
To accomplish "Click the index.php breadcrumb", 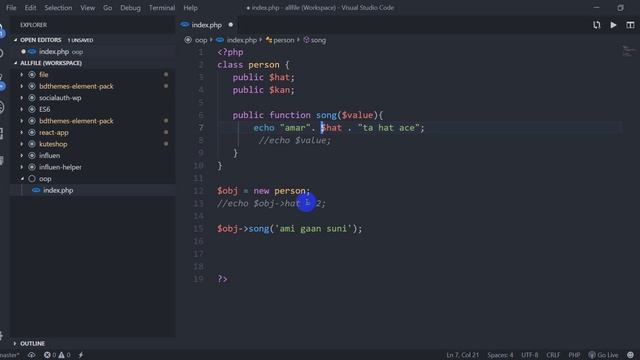I will (x=242, y=40).
